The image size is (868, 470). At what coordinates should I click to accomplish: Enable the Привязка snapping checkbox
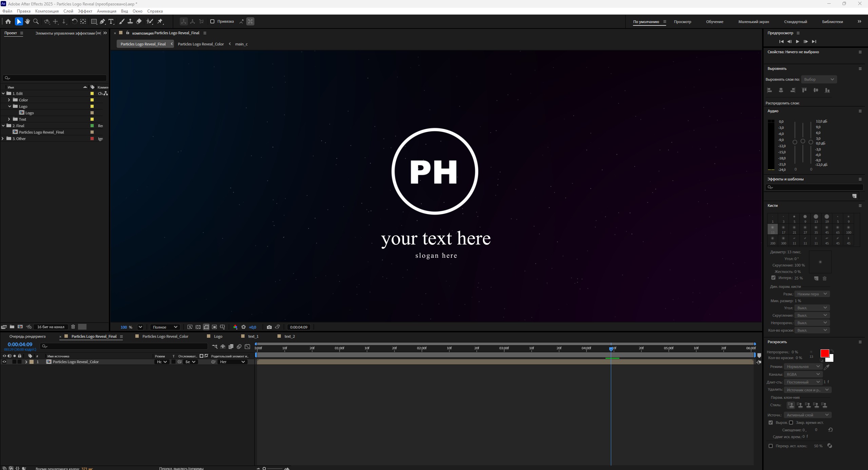coord(212,21)
